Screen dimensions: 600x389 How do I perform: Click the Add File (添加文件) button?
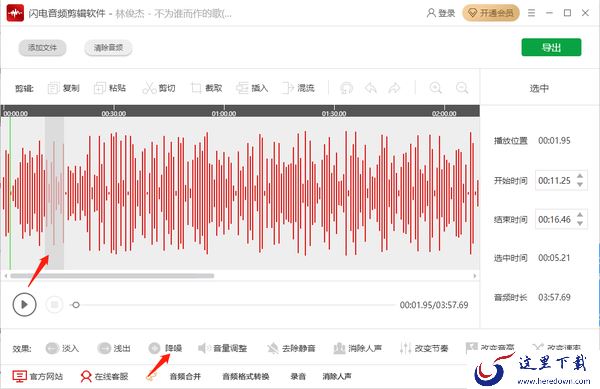(42, 48)
